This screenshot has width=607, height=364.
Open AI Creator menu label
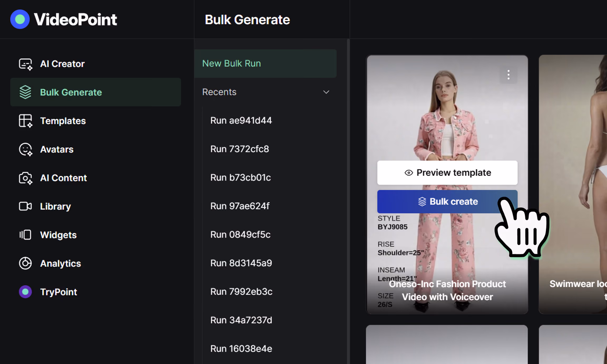click(x=62, y=64)
